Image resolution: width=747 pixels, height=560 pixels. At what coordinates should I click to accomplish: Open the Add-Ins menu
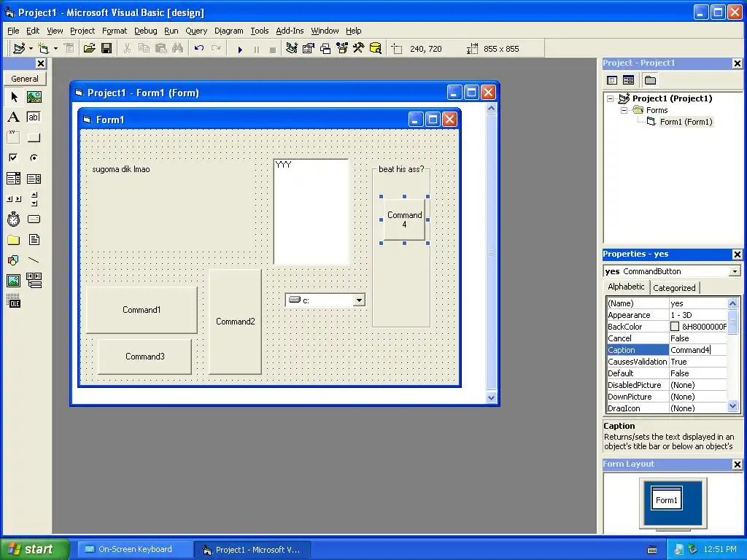(290, 31)
